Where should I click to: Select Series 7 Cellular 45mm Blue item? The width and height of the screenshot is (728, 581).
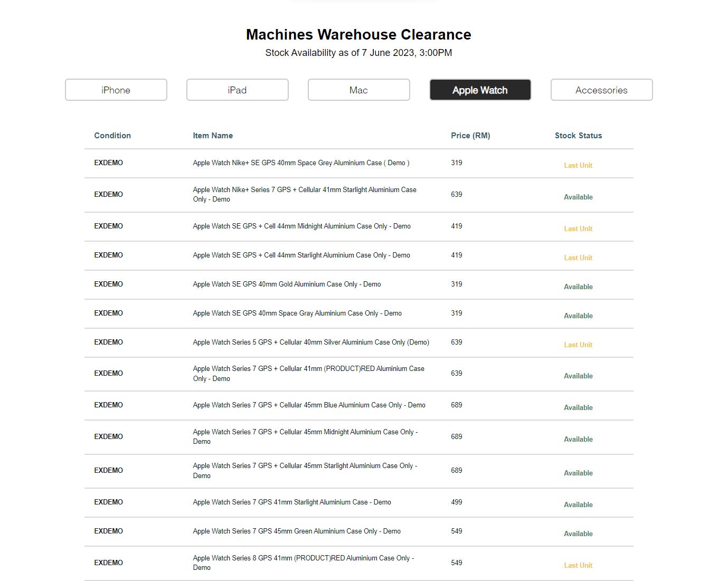click(309, 405)
